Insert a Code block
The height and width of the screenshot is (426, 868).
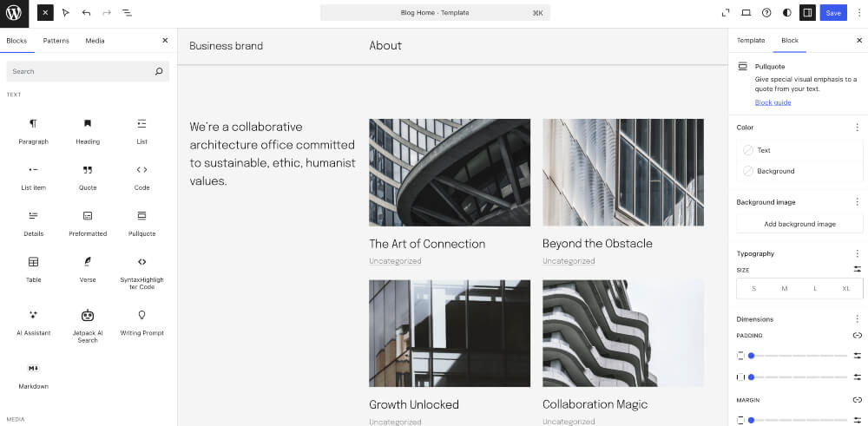pos(141,177)
